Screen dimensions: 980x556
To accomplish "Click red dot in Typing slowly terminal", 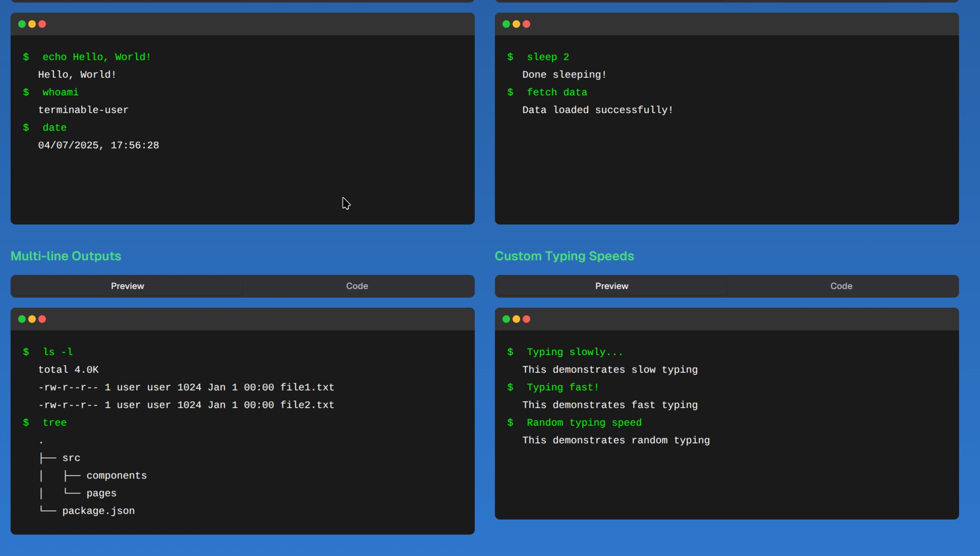I will tap(527, 319).
